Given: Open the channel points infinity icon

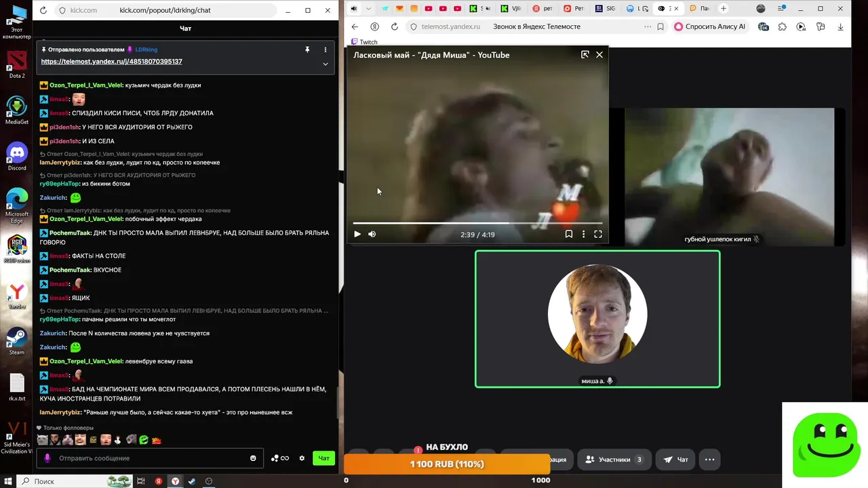Looking at the screenshot, I should tap(280, 458).
